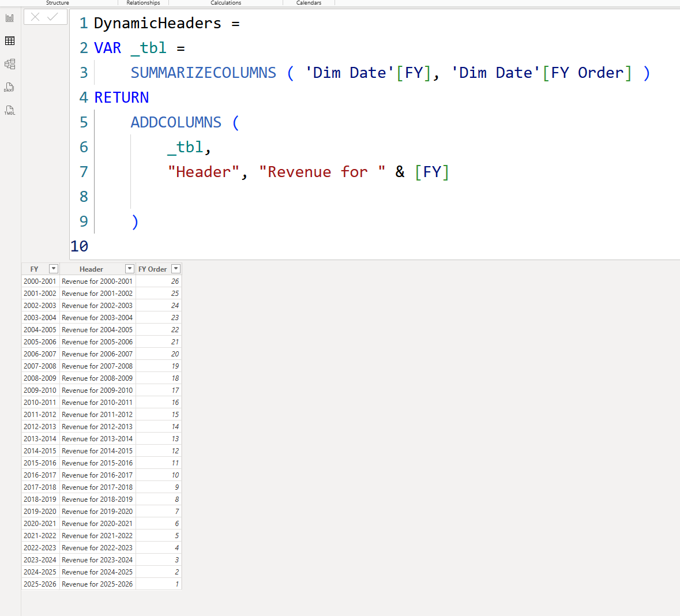The height and width of the screenshot is (616, 680).
Task: Select FY Order cell with value 1
Action: pos(159,585)
